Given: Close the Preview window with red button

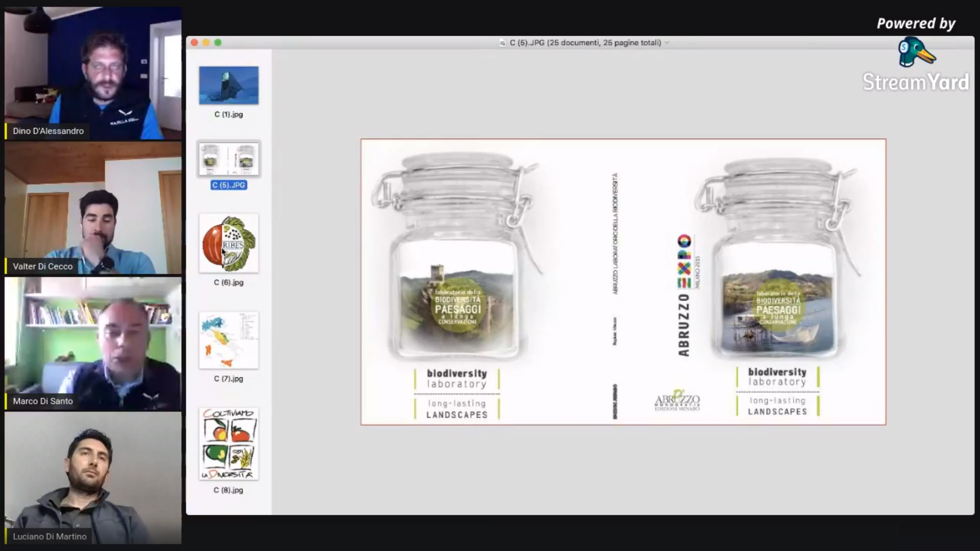Looking at the screenshot, I should point(194,42).
